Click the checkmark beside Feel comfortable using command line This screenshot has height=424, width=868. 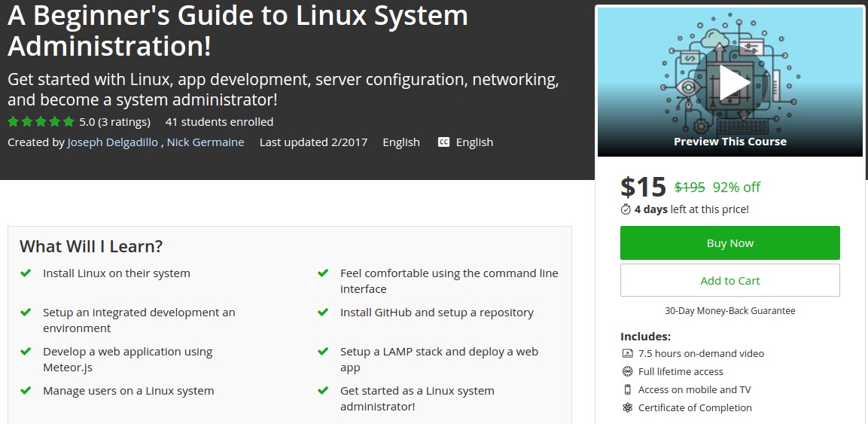pyautogui.click(x=323, y=273)
